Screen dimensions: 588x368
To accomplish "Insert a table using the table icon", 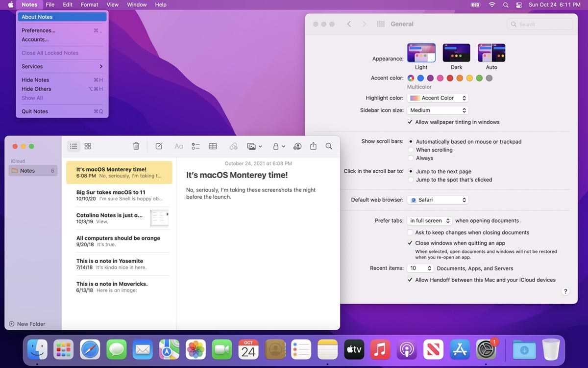I will click(213, 146).
